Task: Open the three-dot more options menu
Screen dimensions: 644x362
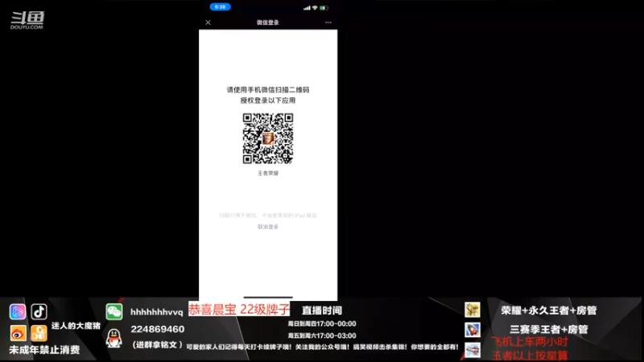Action: coord(328,23)
